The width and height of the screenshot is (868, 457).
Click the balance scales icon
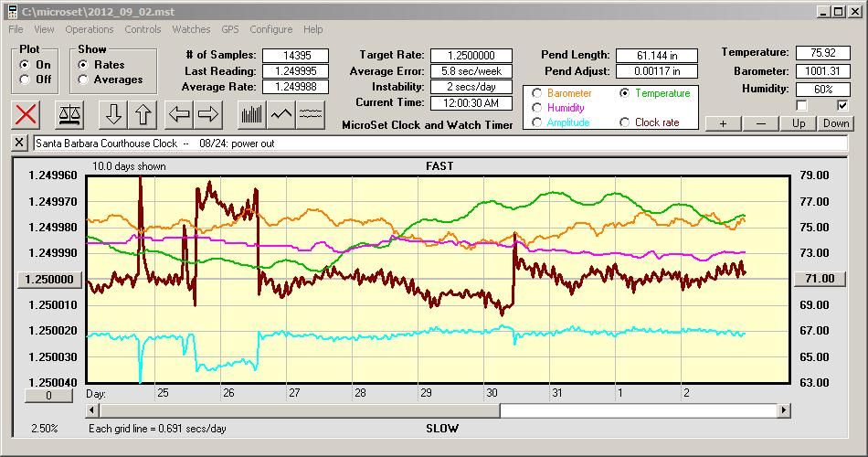click(x=68, y=114)
